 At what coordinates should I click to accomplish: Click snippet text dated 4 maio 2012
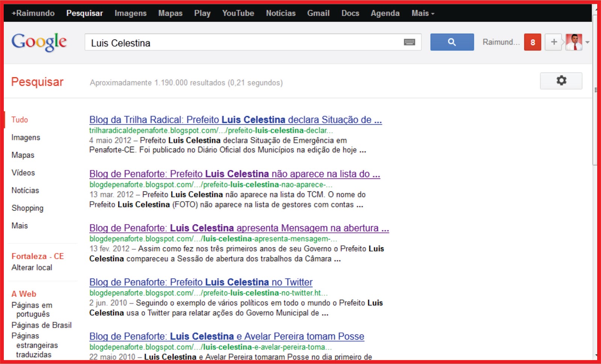coord(228,145)
